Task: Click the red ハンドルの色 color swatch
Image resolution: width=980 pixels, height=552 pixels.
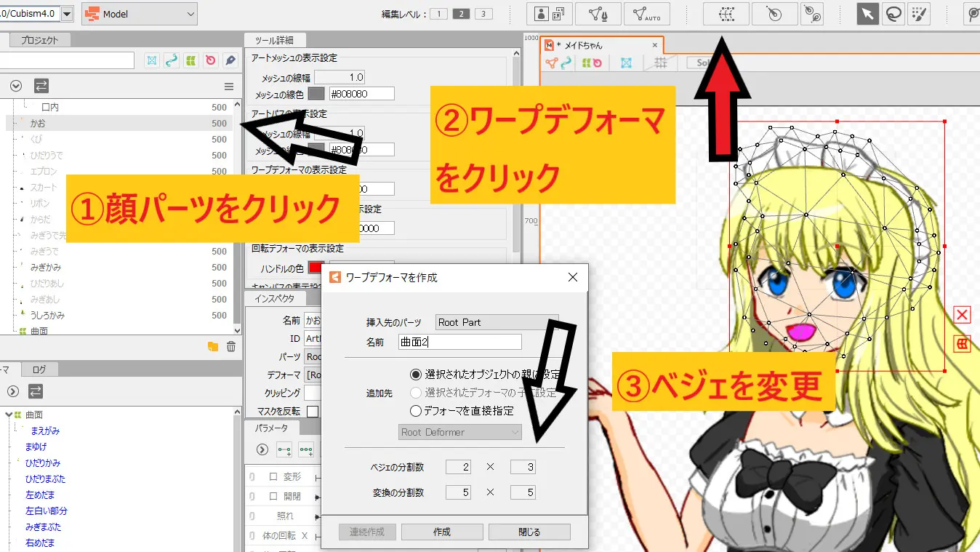Action: point(316,267)
